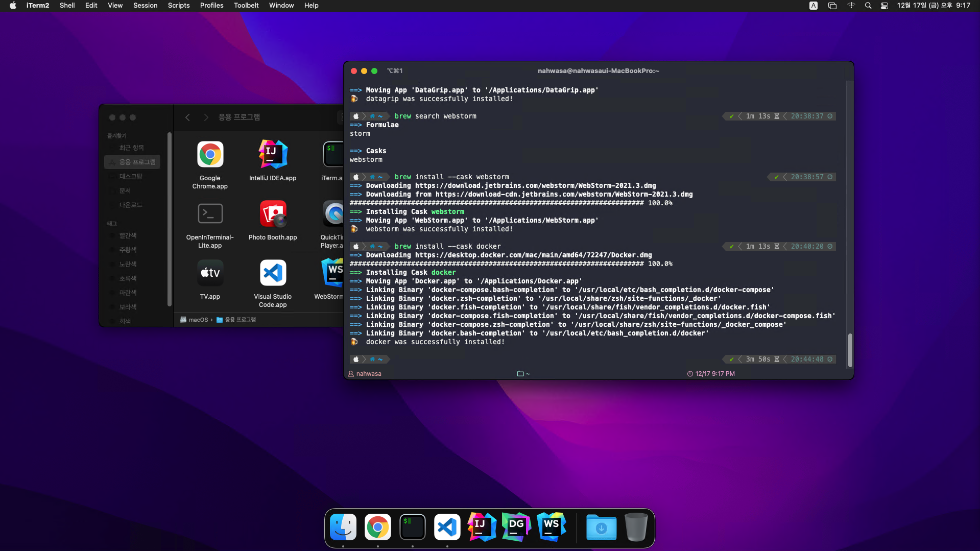The height and width of the screenshot is (551, 980).
Task: Go back in Finder window
Action: (x=187, y=117)
